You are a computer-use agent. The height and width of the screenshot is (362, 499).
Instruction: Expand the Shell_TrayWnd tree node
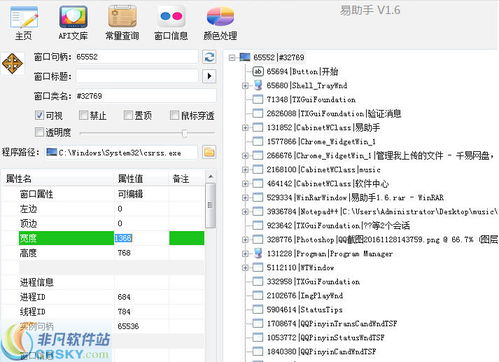(x=245, y=86)
